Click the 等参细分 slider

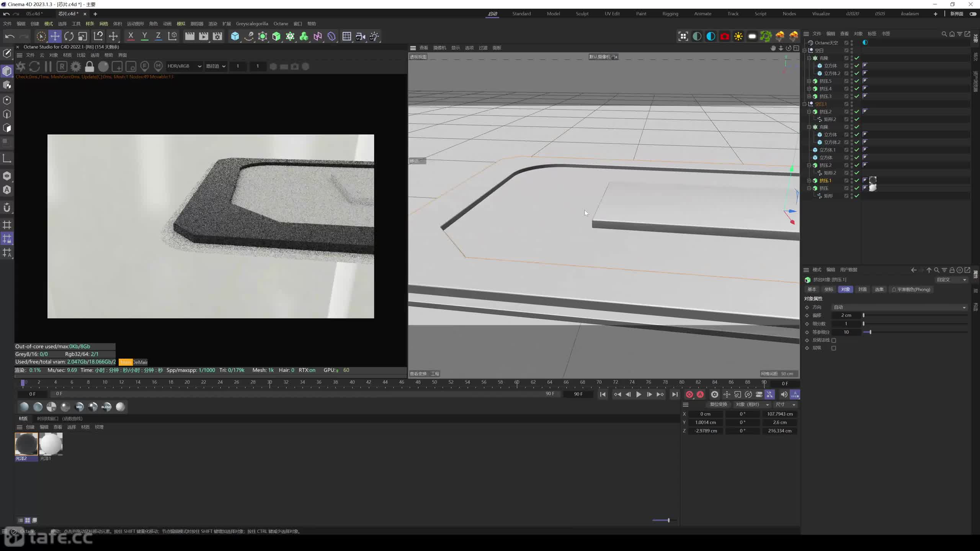(915, 332)
